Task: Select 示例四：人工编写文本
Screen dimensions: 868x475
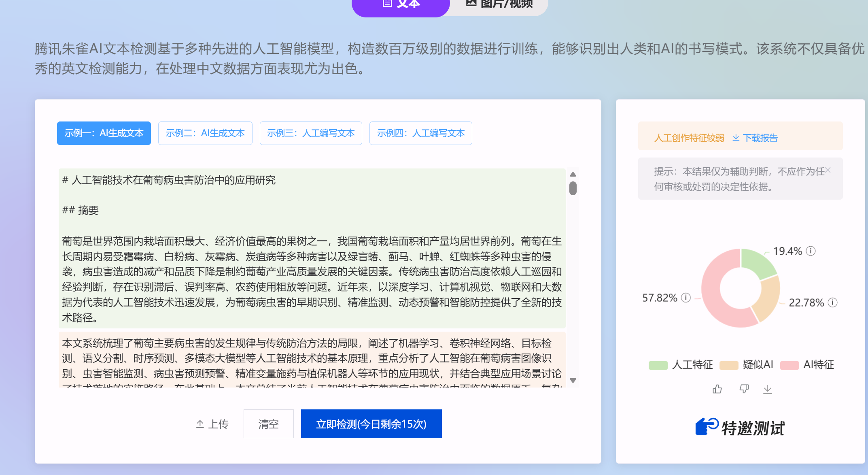Action: 421,133
